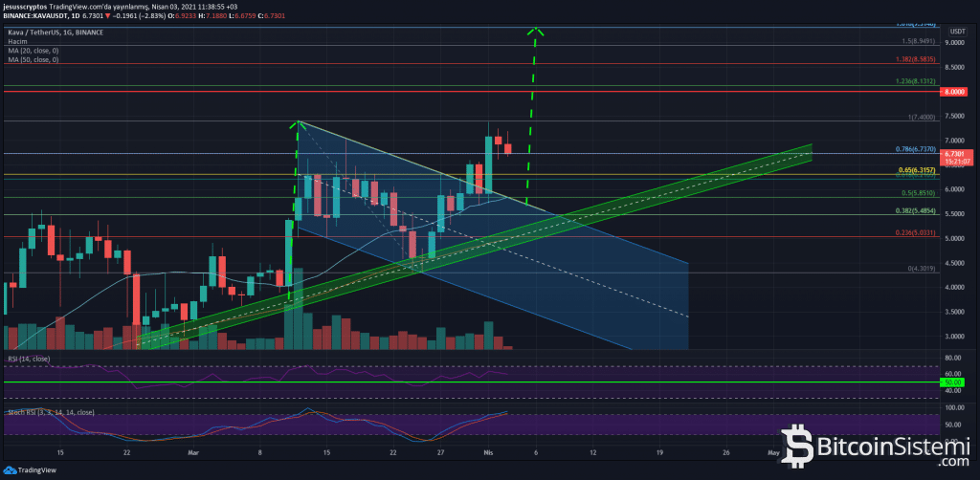Click the 4.5000 price axis value
The image size is (980, 480).
[954, 263]
